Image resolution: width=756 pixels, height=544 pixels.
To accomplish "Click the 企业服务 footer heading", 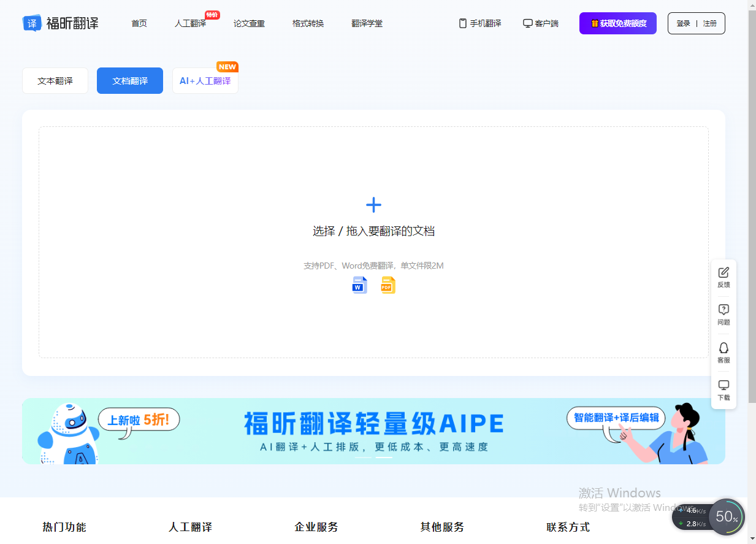I will tap(316, 527).
